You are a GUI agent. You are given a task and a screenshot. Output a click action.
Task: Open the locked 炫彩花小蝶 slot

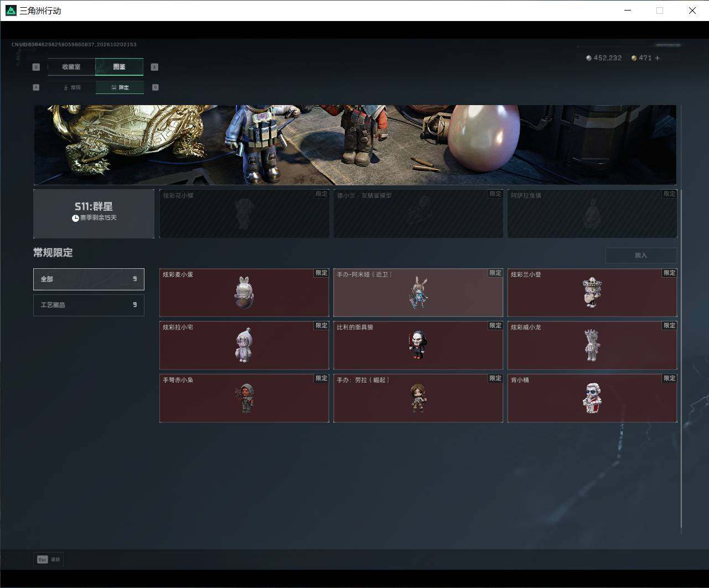(x=244, y=214)
